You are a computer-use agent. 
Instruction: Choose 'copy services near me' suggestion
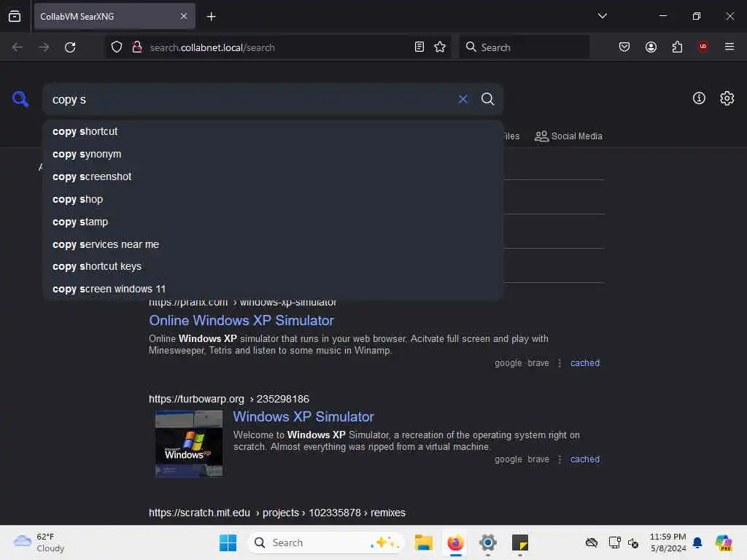273,244
